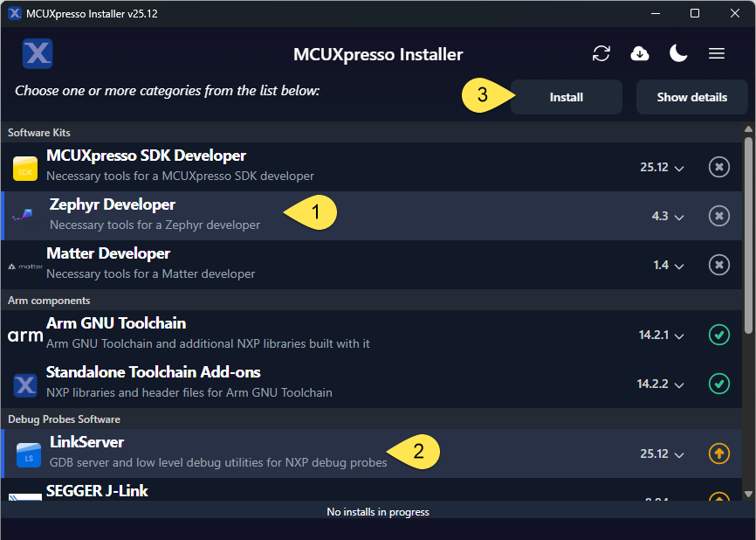756x540 pixels.
Task: Deselect the MCUXpresso SDK Developer category
Action: pos(718,167)
